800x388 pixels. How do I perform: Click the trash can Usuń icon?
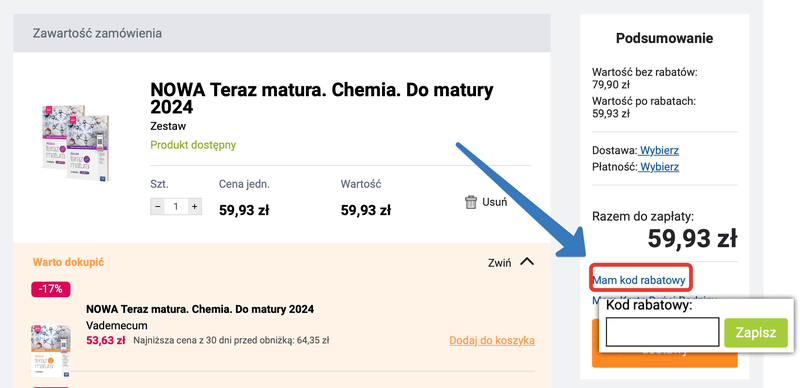pyautogui.click(x=470, y=202)
